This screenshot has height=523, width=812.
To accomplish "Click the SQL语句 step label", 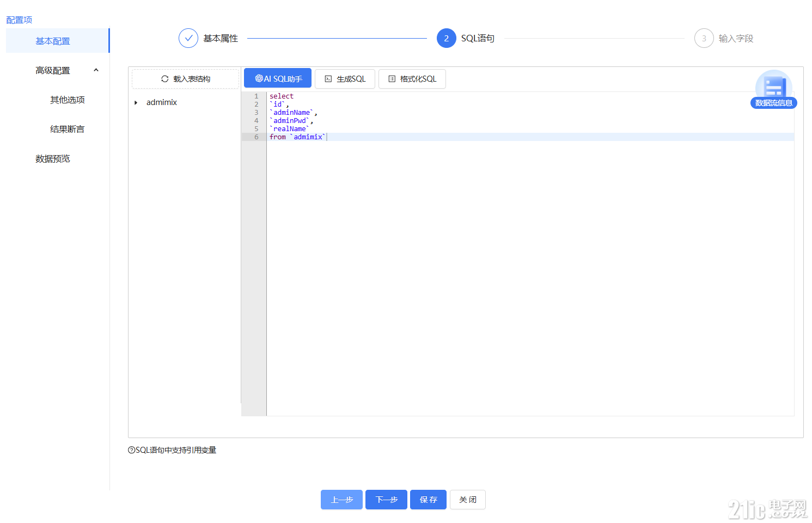I will [478, 38].
